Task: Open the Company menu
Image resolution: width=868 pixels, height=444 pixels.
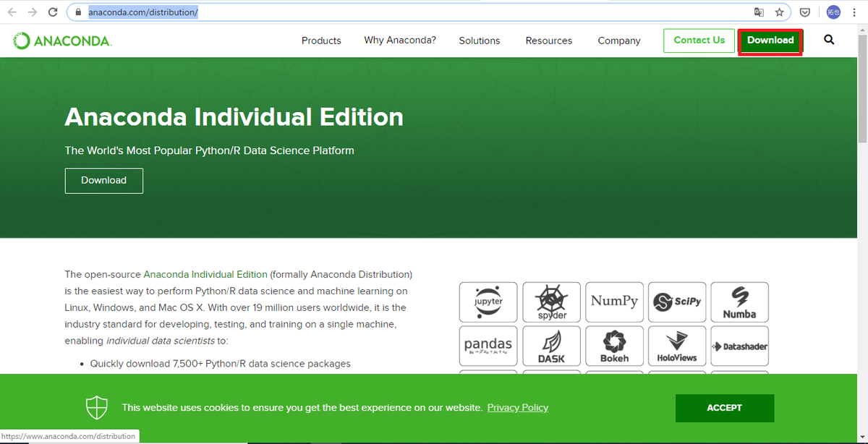Action: pos(619,40)
